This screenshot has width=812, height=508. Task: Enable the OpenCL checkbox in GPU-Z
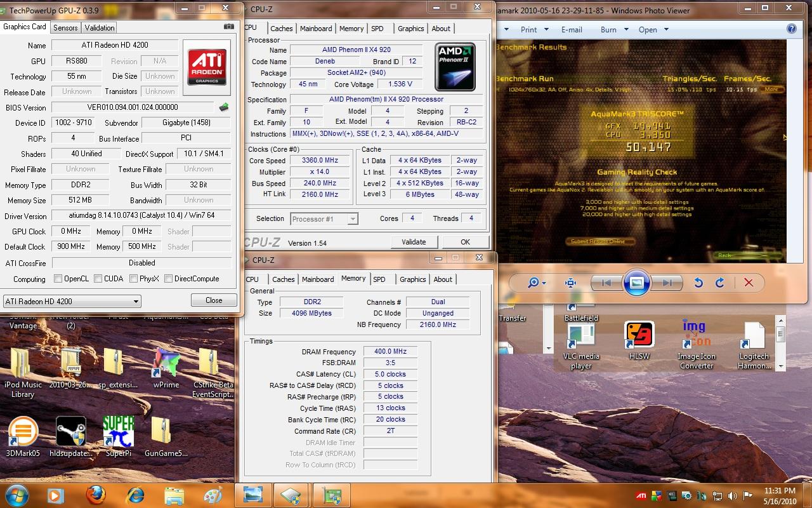click(58, 279)
